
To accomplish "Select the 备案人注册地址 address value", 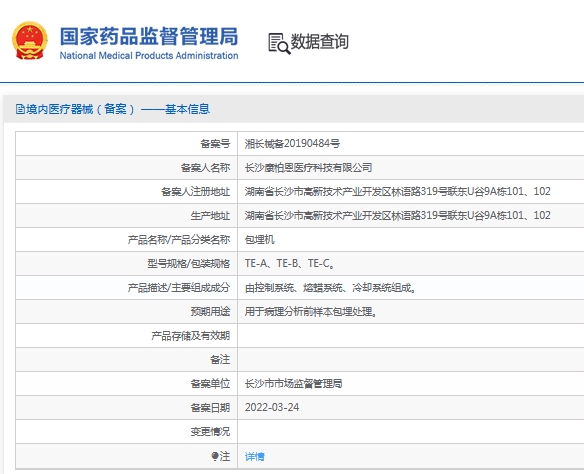I will click(397, 191).
